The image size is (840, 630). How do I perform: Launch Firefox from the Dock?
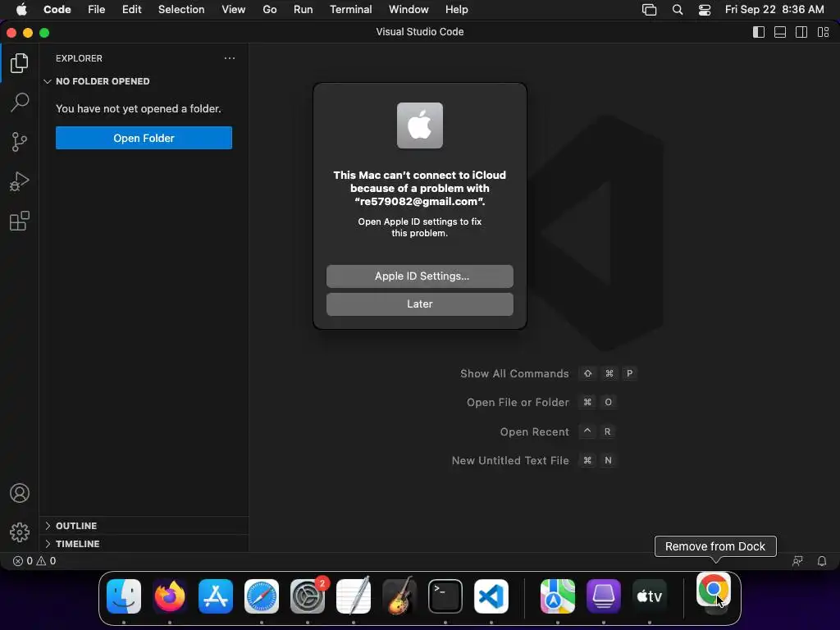[170, 596]
